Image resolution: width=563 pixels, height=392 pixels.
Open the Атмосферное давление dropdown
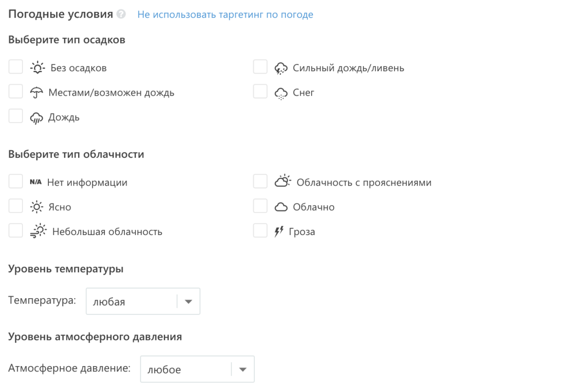coord(197,369)
